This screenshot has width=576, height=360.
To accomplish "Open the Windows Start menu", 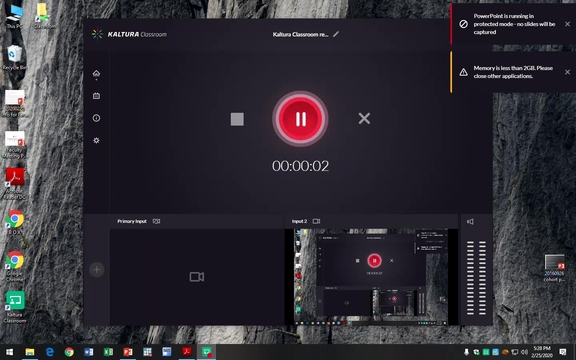I will click(x=10, y=352).
